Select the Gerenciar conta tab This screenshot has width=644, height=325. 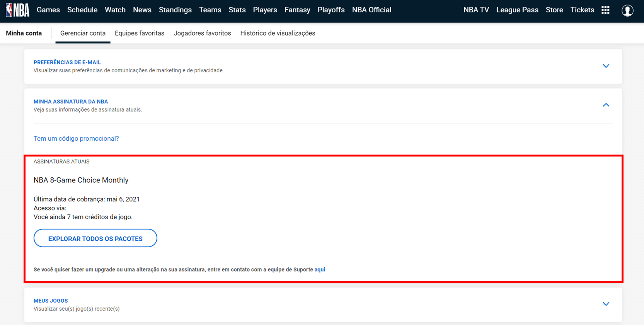click(x=83, y=33)
